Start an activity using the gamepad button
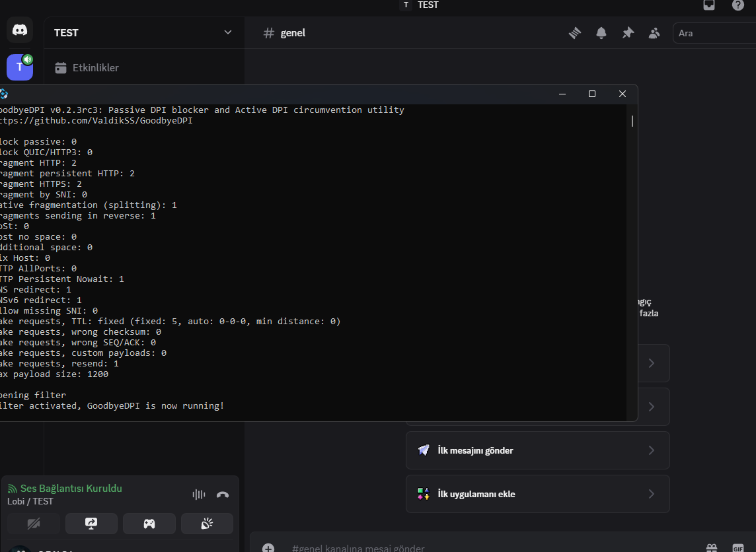This screenshot has height=552, width=756. coord(149,524)
